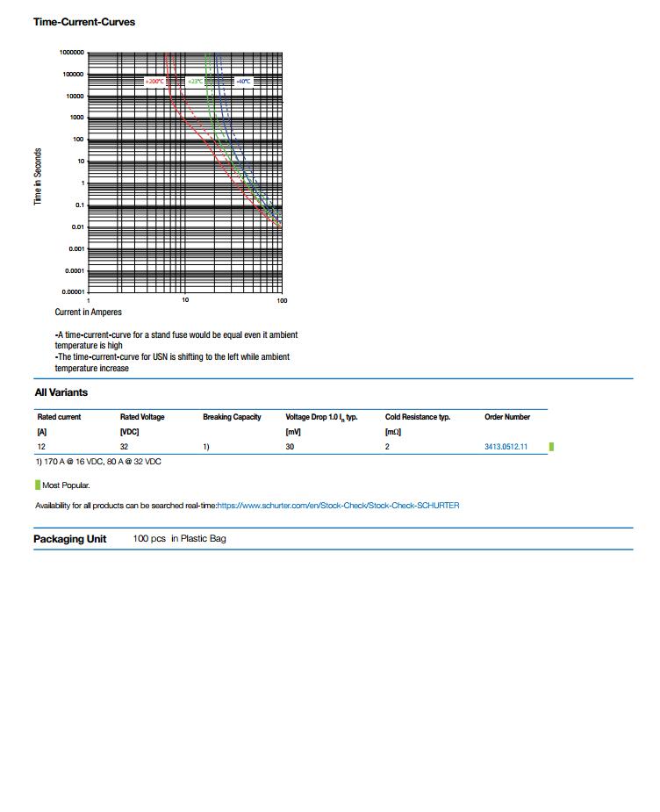The image size is (660, 812).
Task: Click the -40°C blue curve label
Action: (x=242, y=82)
